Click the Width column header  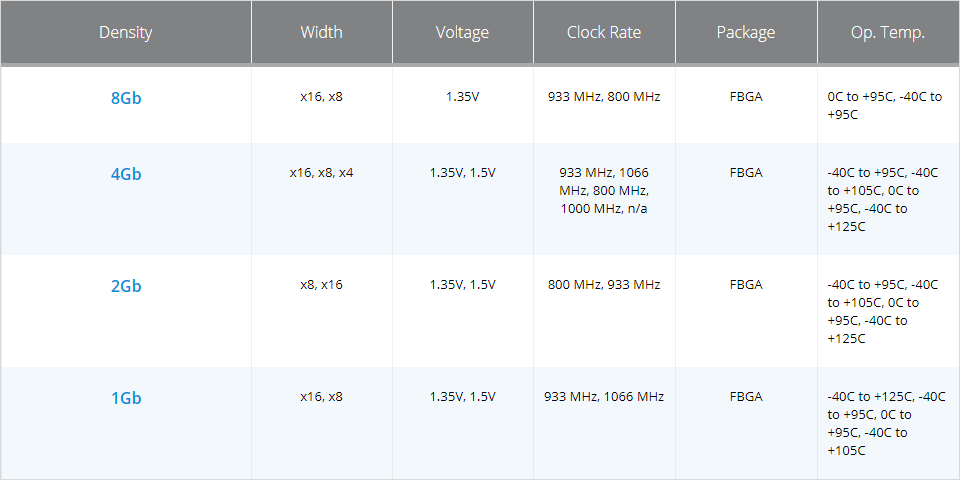pos(321,32)
